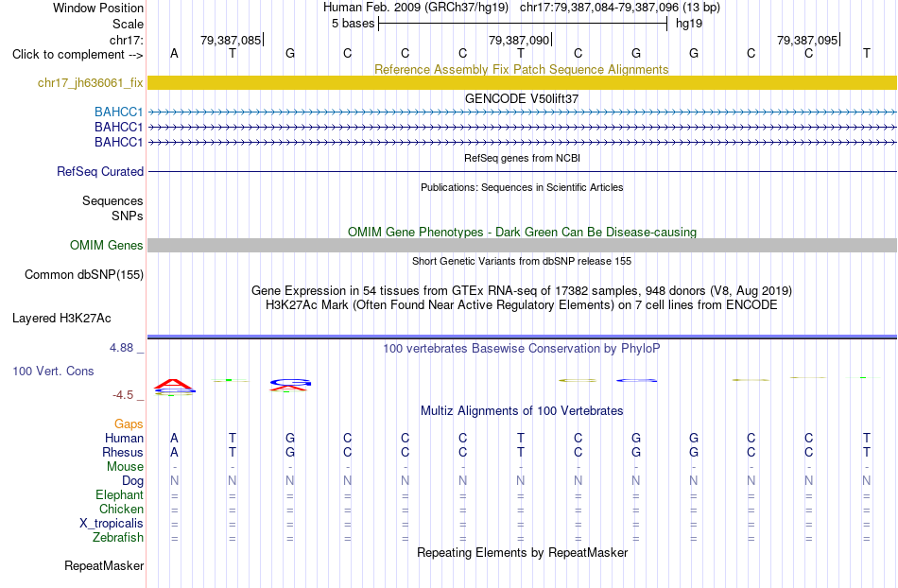Click the orange Gaps row label
This screenshot has height=588, width=898.
[x=129, y=424]
